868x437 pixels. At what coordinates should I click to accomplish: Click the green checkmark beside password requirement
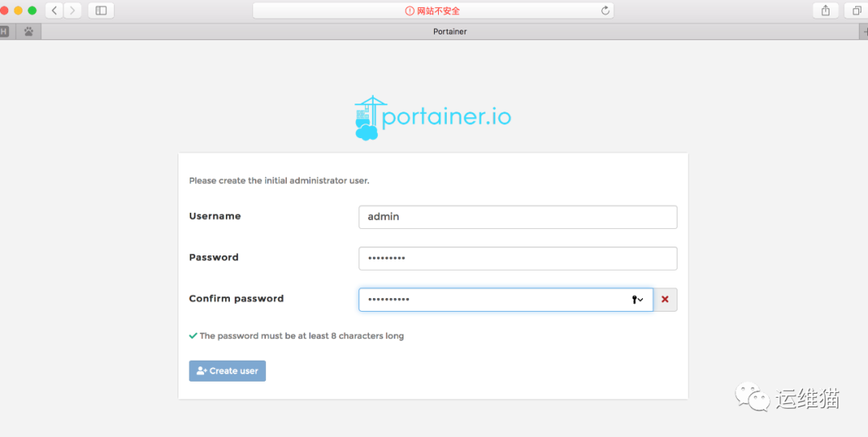pyautogui.click(x=193, y=336)
